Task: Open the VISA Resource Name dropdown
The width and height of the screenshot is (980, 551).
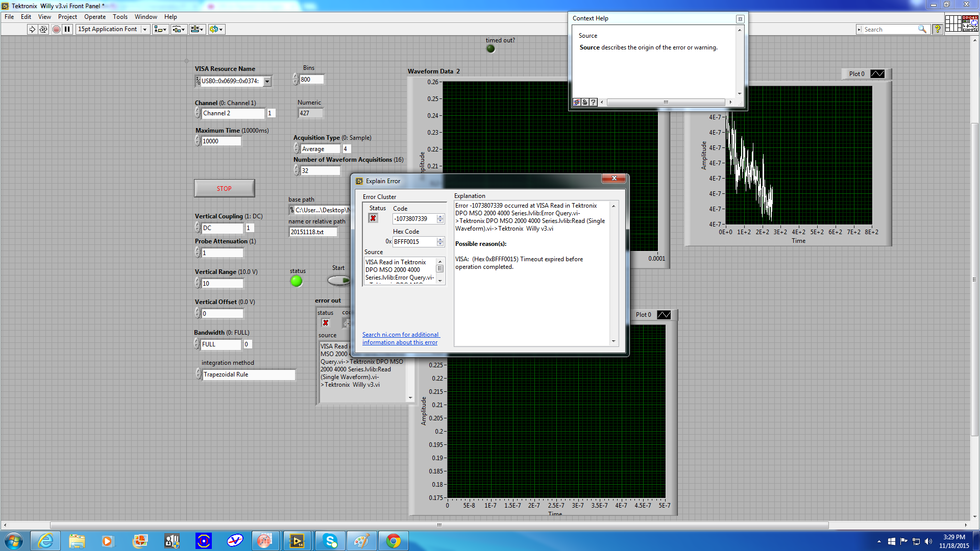Action: pos(267,81)
